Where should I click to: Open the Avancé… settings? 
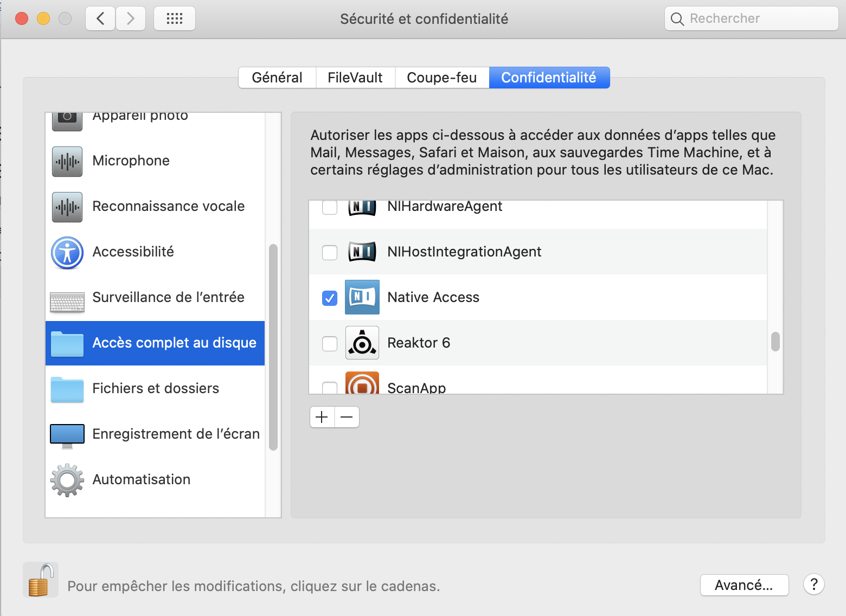coord(744,585)
